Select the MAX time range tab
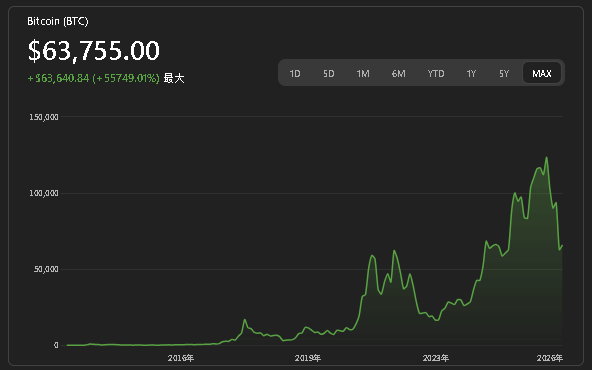This screenshot has height=370, width=592. click(x=542, y=73)
